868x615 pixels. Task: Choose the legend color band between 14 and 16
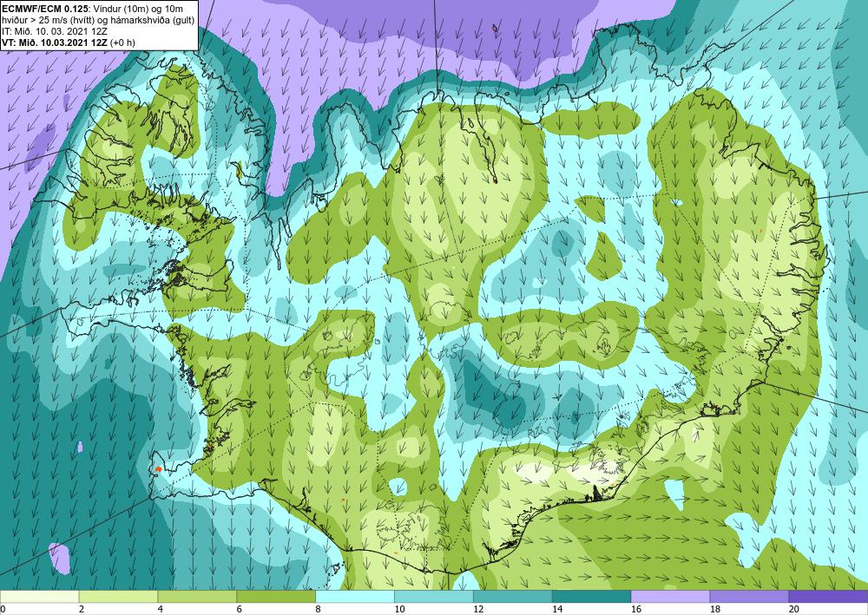pyautogui.click(x=591, y=596)
